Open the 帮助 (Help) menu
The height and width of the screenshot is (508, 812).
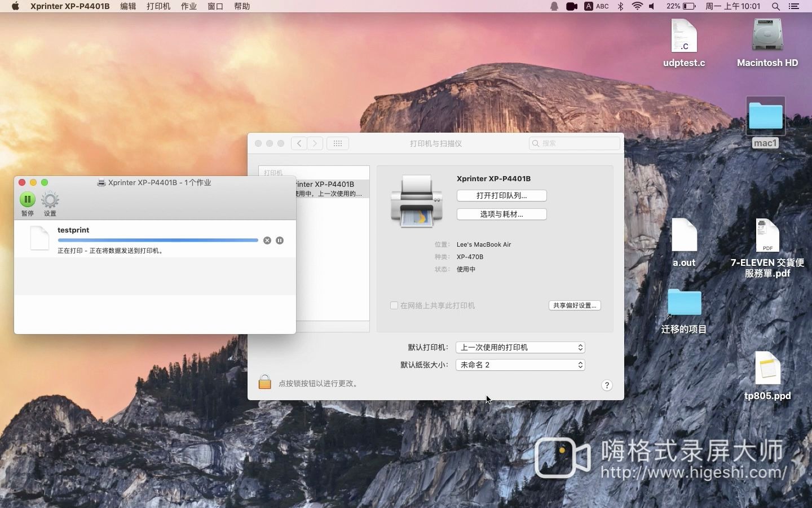242,6
